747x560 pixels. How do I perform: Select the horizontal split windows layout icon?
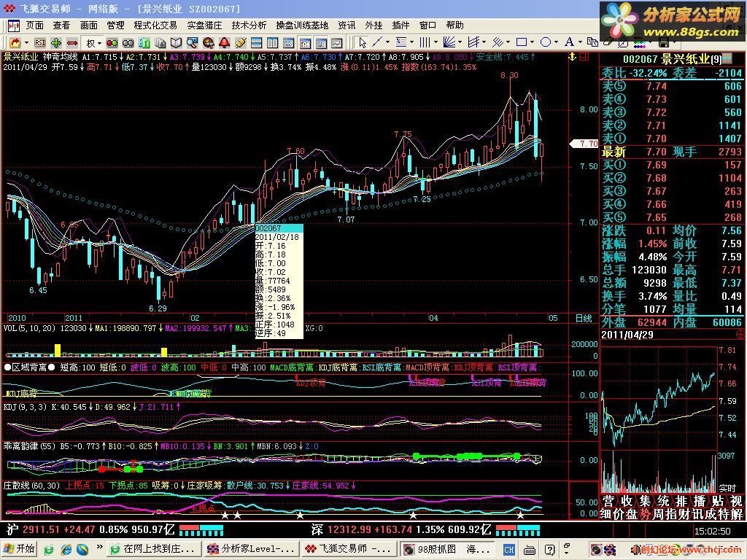click(x=256, y=43)
